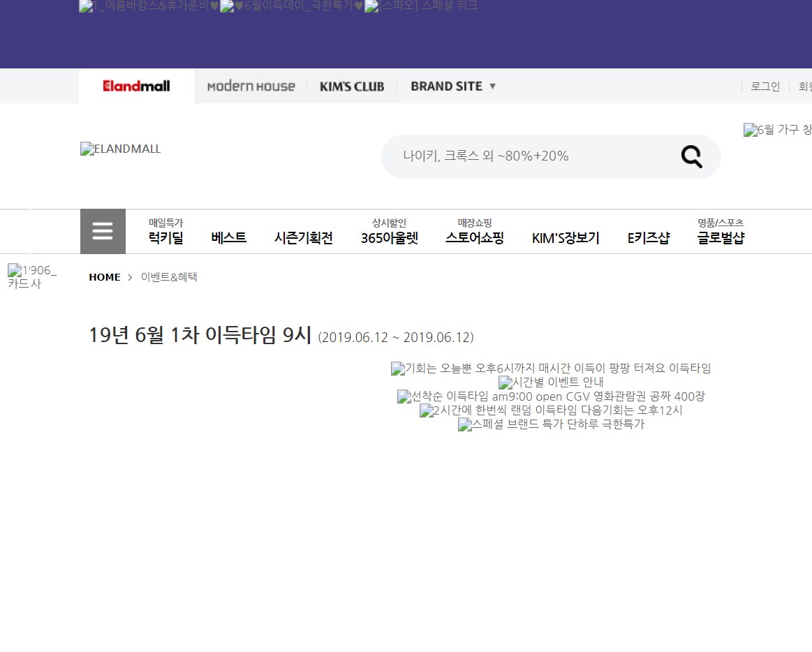
Task: Click the magnifying glass search icon
Action: [x=691, y=156]
